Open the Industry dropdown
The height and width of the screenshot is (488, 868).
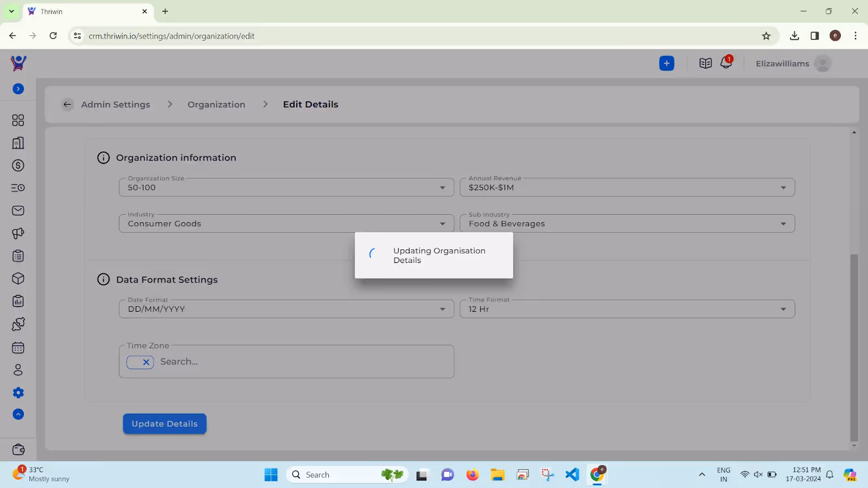coord(286,223)
